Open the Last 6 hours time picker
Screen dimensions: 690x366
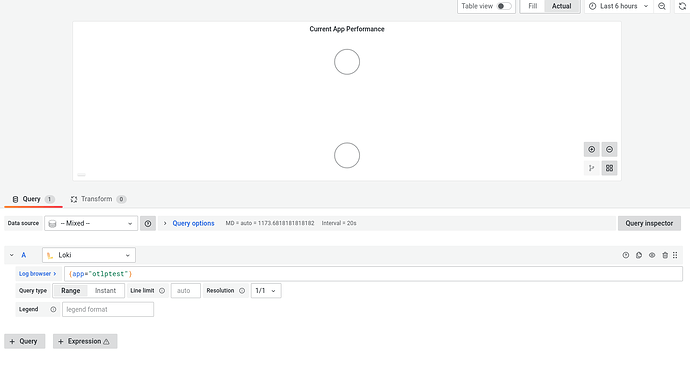pyautogui.click(x=618, y=6)
